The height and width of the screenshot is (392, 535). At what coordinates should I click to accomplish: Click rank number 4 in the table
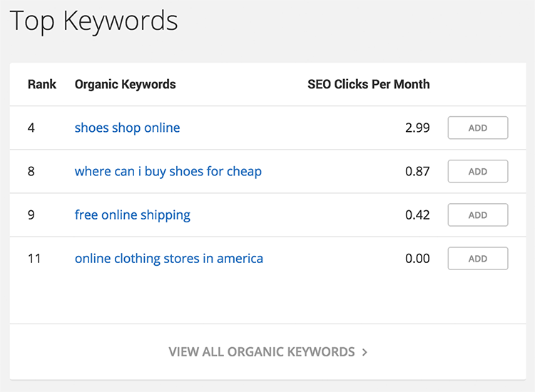click(x=31, y=128)
